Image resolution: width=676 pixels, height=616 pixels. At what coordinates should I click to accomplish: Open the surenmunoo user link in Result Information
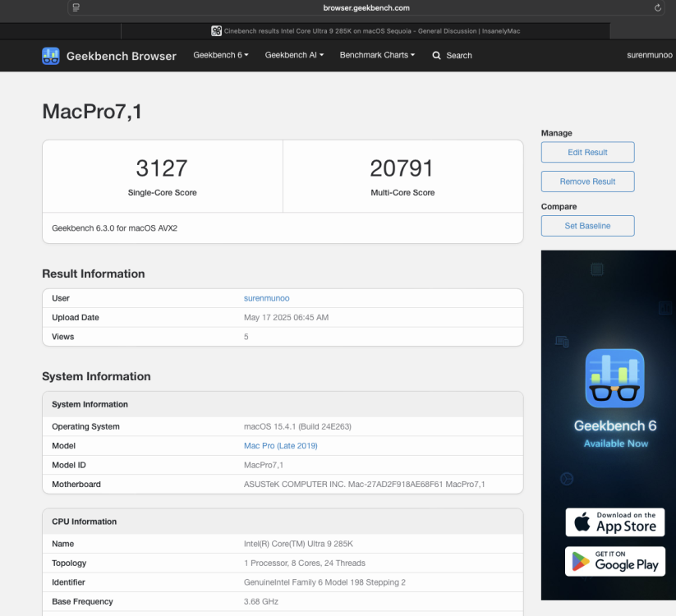coord(266,298)
